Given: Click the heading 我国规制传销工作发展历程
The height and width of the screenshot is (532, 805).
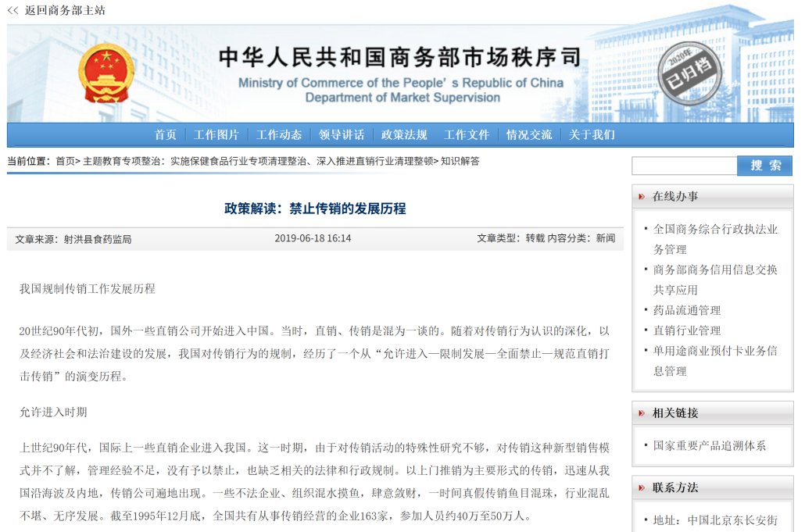Looking at the screenshot, I should 88,289.
